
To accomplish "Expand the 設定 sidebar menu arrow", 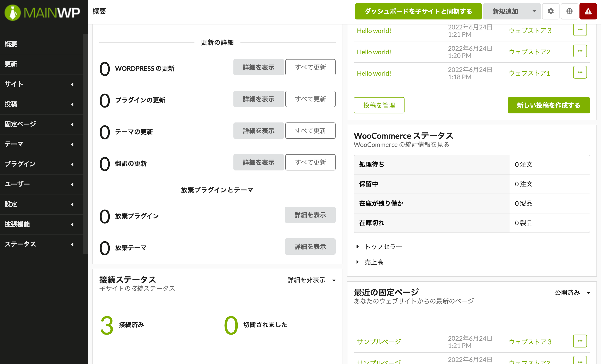I will (73, 204).
